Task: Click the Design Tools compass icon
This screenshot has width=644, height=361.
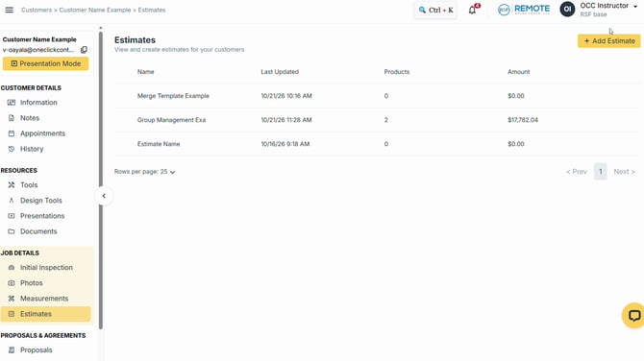Action: pyautogui.click(x=12, y=201)
